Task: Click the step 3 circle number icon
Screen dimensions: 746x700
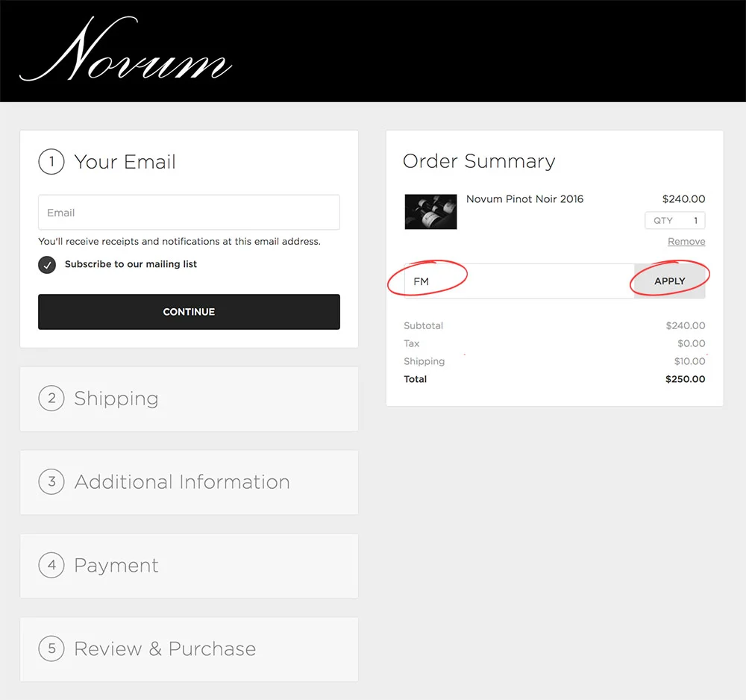Action: (x=51, y=481)
